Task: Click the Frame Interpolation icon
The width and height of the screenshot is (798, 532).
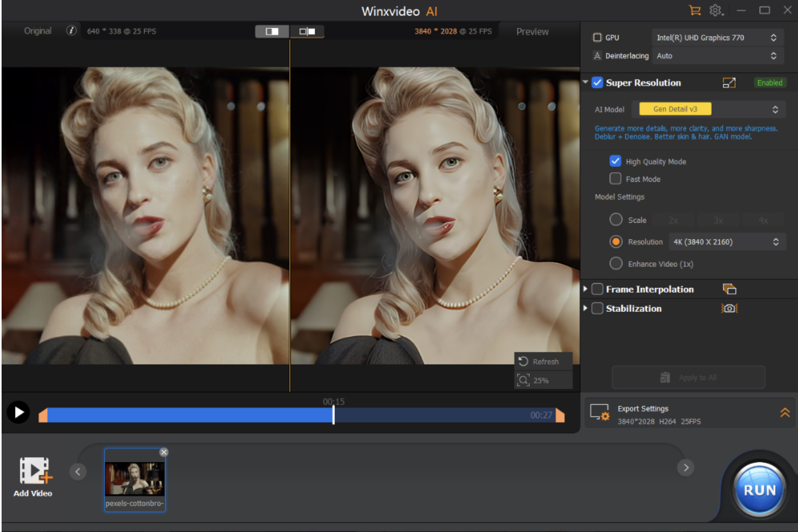Action: [729, 289]
